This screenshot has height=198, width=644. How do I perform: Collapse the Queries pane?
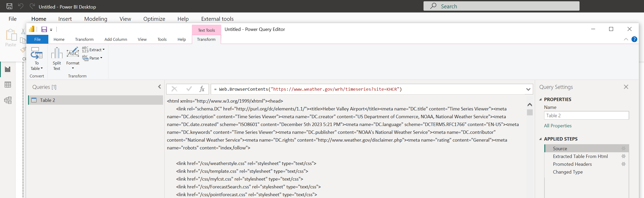[x=159, y=87]
